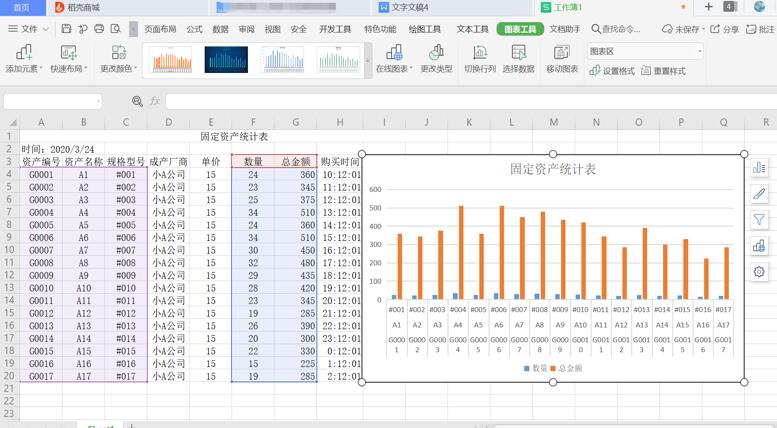The image size is (777, 428).
Task: Open 绘图工具 (Drawing Tools) tab
Action: [x=425, y=29]
